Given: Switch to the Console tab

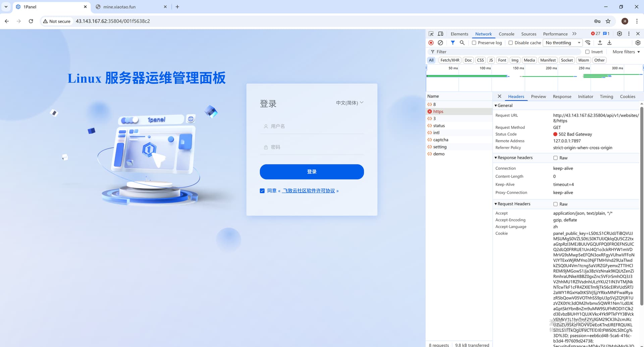Looking at the screenshot, I should 506,34.
